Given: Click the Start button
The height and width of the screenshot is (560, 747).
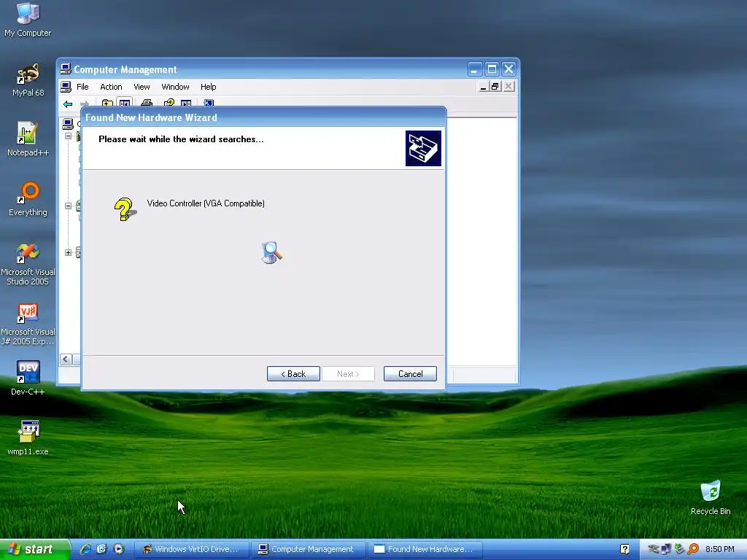Looking at the screenshot, I should (x=35, y=549).
